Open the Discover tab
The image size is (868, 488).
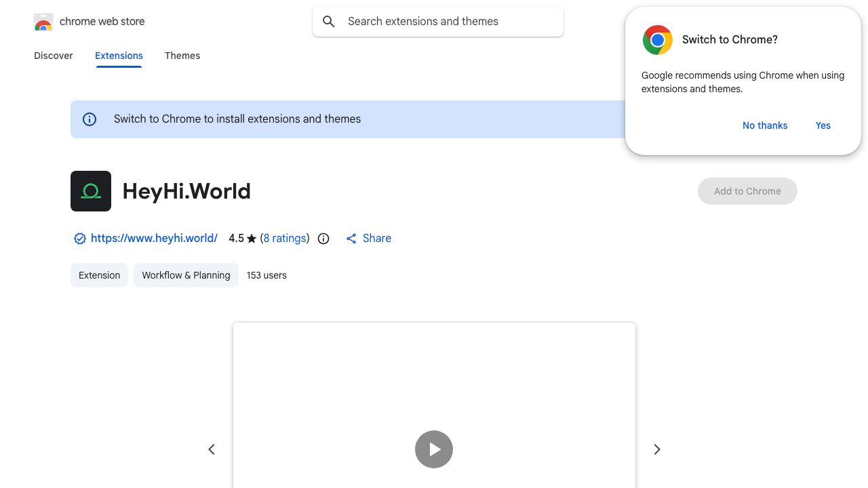[54, 56]
